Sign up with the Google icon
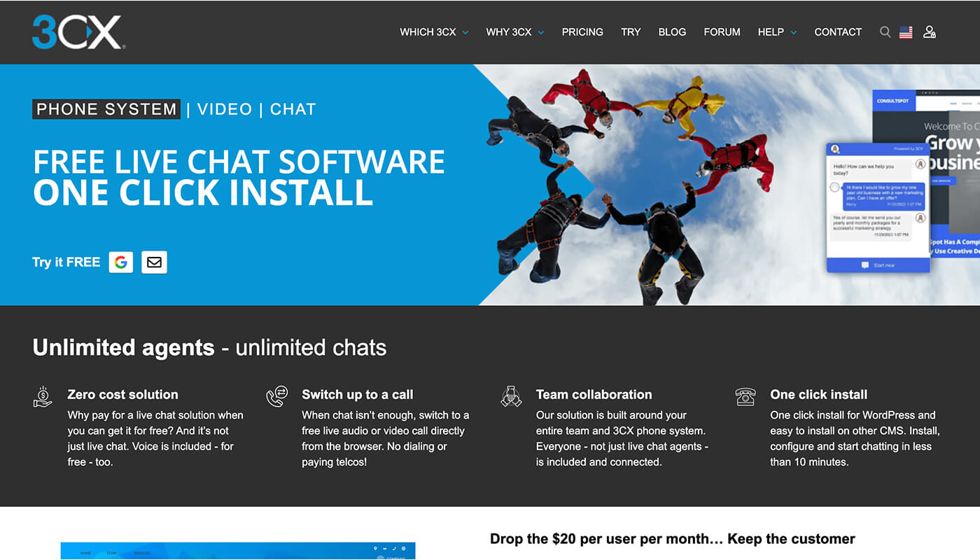Viewport: 980px width, 560px height. pyautogui.click(x=121, y=262)
